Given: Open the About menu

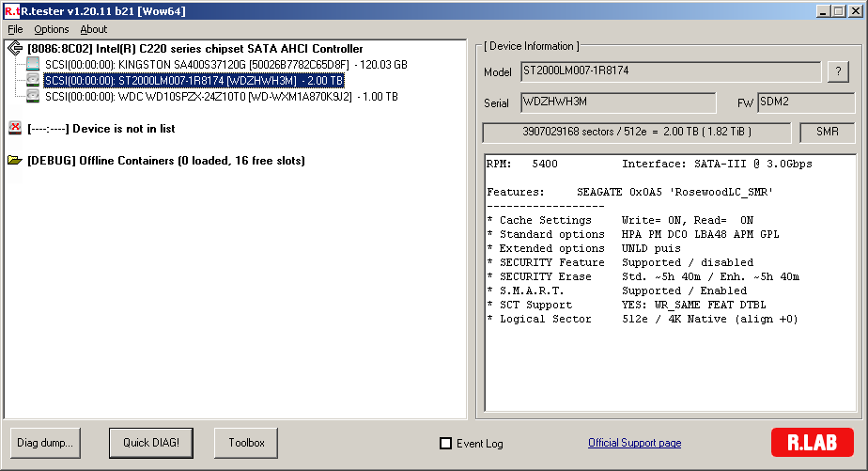Looking at the screenshot, I should 93,29.
